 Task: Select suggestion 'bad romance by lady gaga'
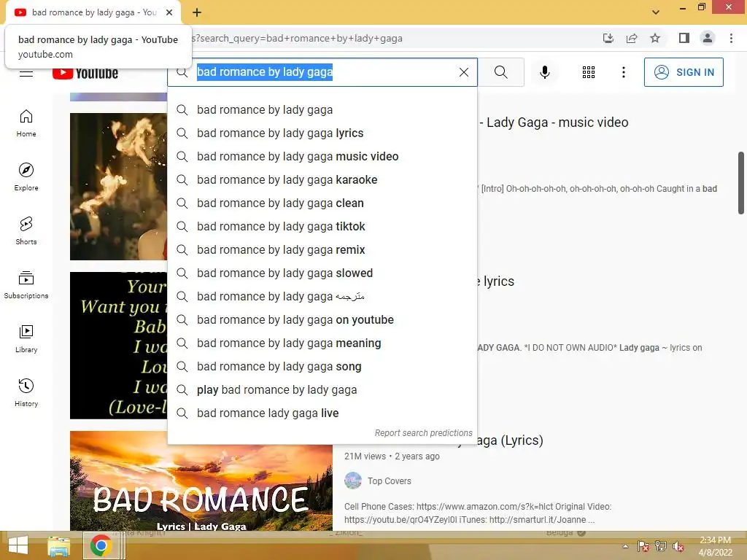322,109
